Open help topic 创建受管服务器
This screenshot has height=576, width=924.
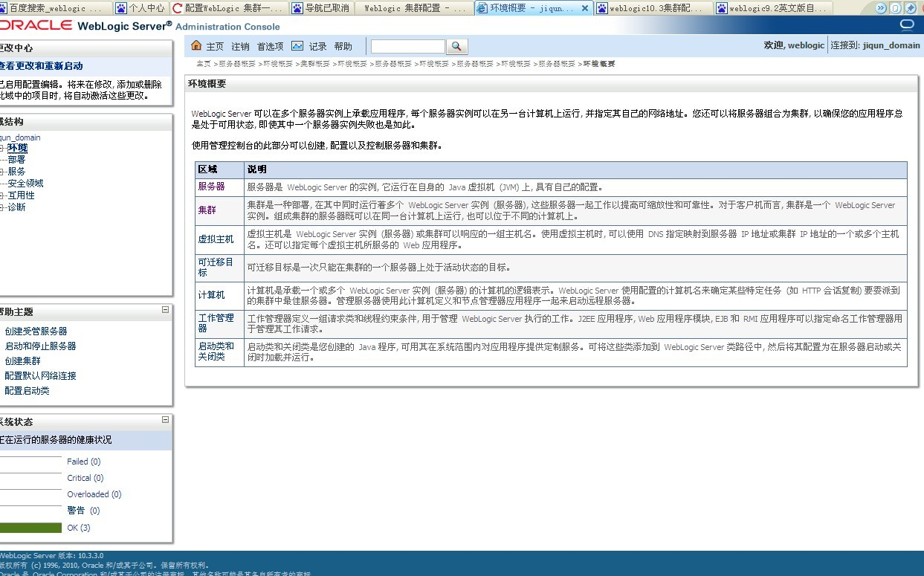(36, 331)
